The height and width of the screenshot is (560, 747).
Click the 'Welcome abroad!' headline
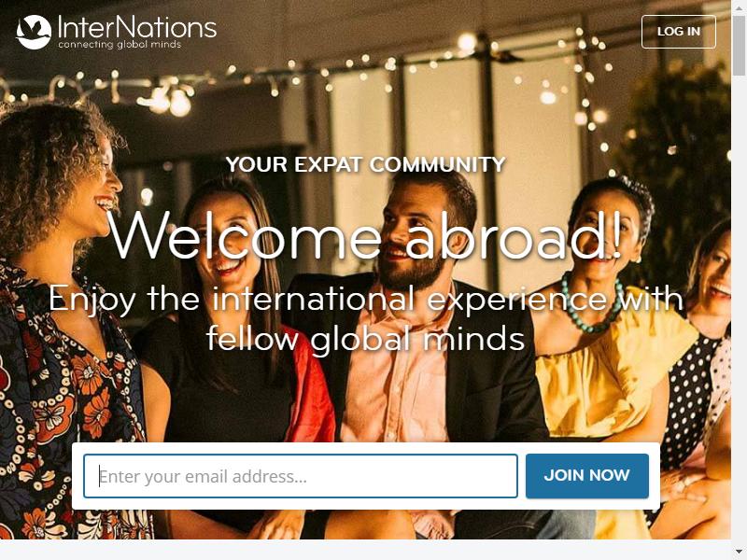tap(366, 237)
